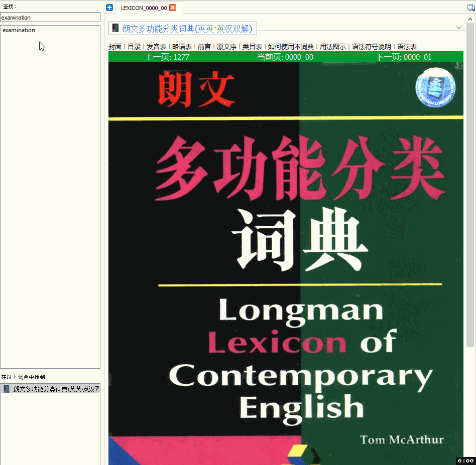Click the scroll up arrow
Viewport: 476px width, 465px height.
point(470,19)
